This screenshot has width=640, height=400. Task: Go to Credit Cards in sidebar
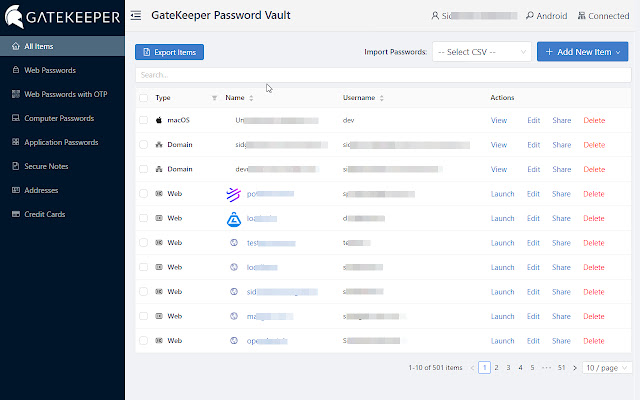coord(45,214)
